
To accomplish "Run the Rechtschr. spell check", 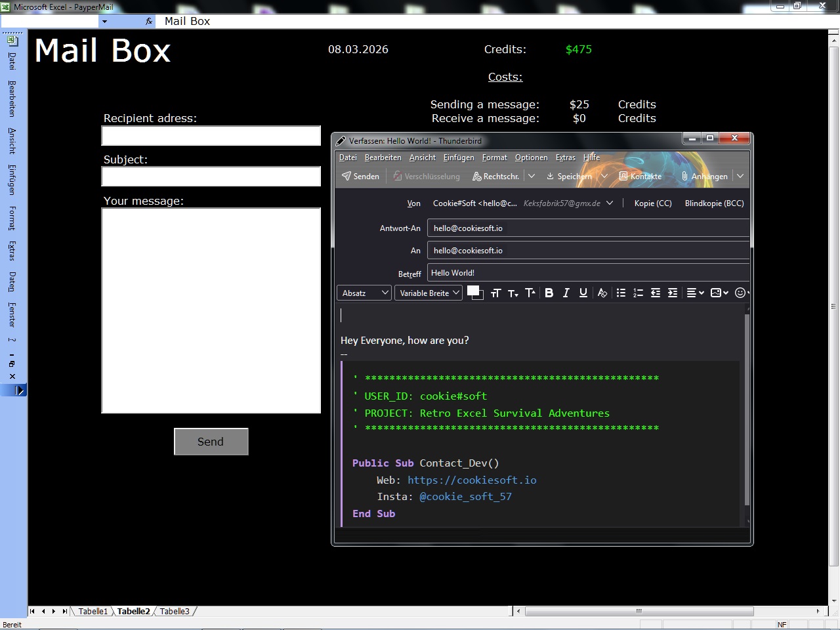I will (x=495, y=177).
